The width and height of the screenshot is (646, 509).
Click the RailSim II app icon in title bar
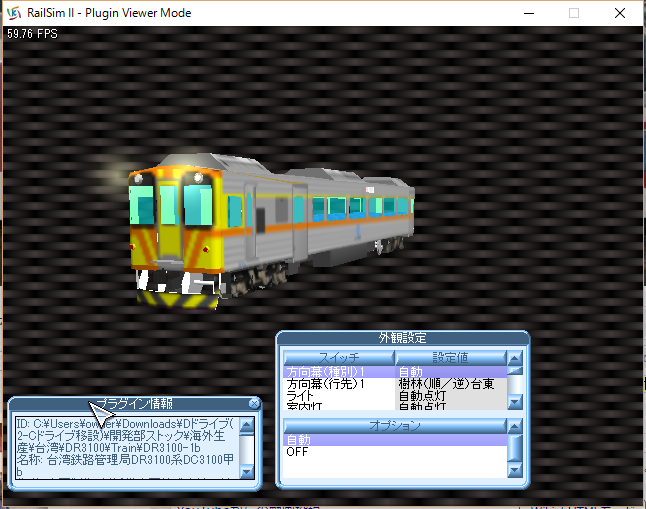(x=14, y=13)
